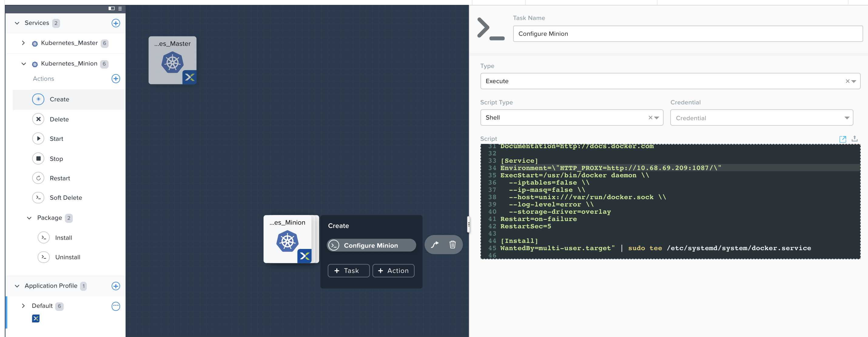
Task: Open the Install package task
Action: pyautogui.click(x=63, y=238)
